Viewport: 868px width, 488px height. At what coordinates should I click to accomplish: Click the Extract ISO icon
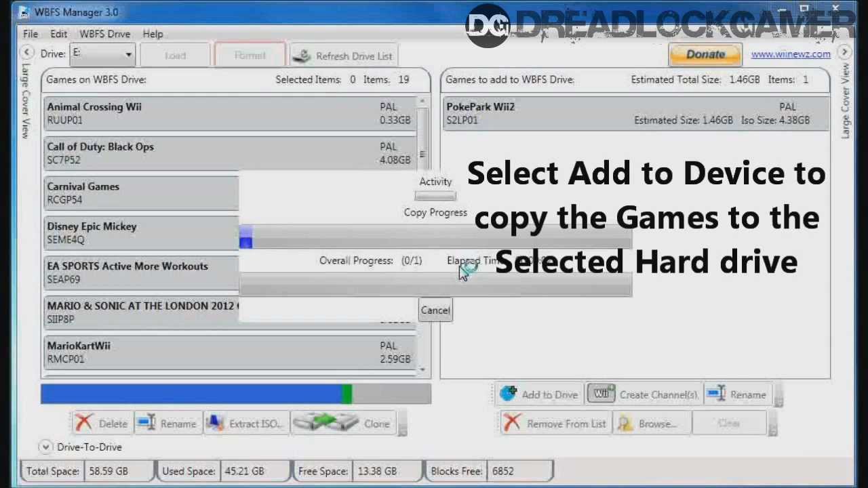click(215, 424)
